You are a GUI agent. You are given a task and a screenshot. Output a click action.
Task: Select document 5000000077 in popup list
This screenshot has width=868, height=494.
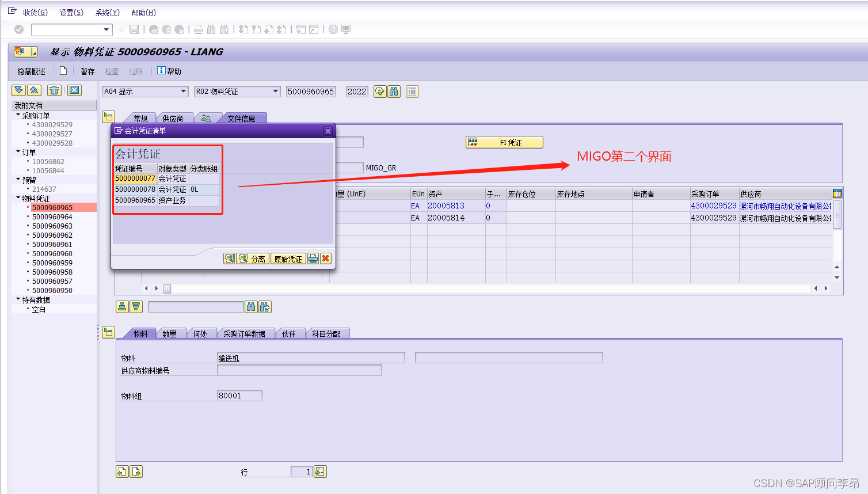[x=135, y=178]
